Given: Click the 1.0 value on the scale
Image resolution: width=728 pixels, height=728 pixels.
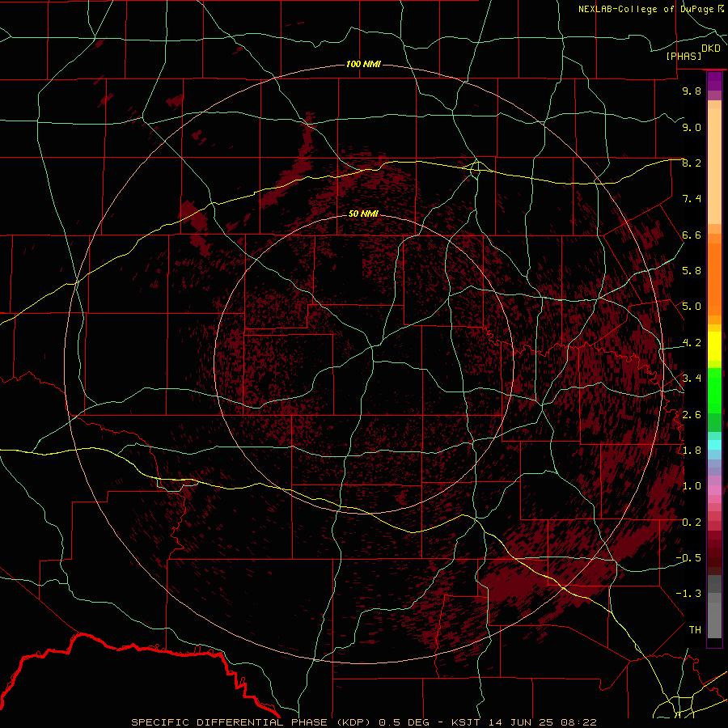Looking at the screenshot, I should 692,486.
